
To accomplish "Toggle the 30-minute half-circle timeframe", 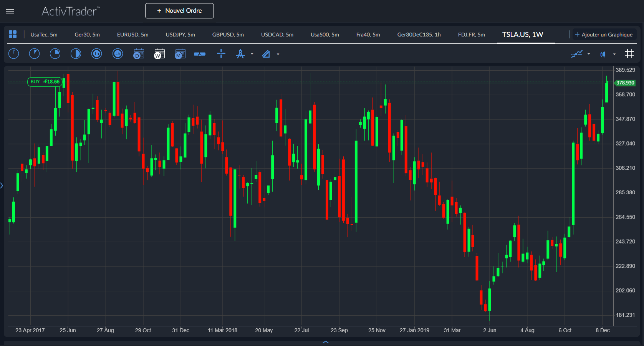I will [x=76, y=54].
